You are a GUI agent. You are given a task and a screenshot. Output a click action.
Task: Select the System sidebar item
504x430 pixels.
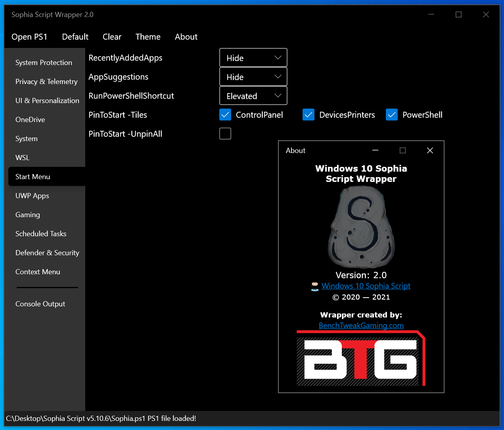coord(47,139)
